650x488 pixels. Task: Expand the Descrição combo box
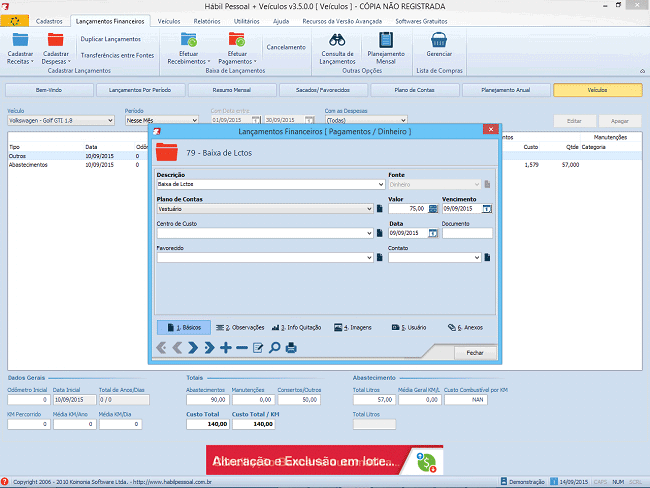pyautogui.click(x=381, y=185)
